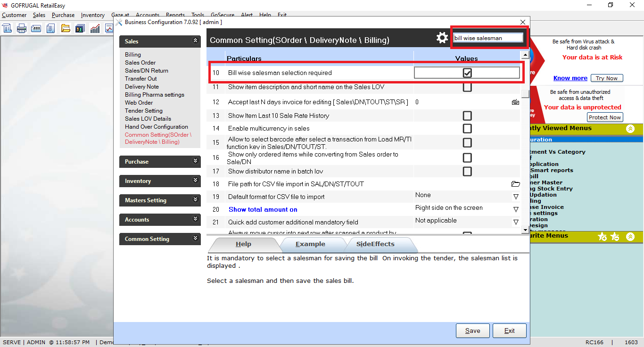The height and width of the screenshot is (347, 644).
Task: Switch to the SideEffects tab
Action: (375, 244)
